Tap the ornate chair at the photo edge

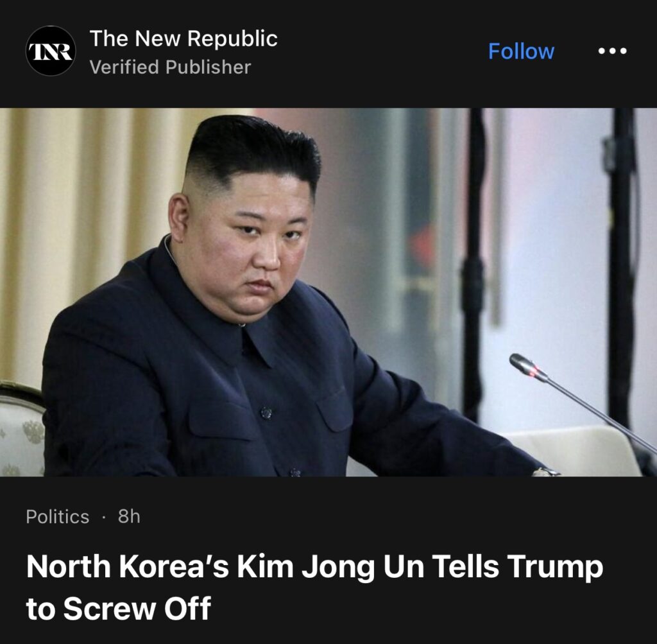tap(22, 428)
